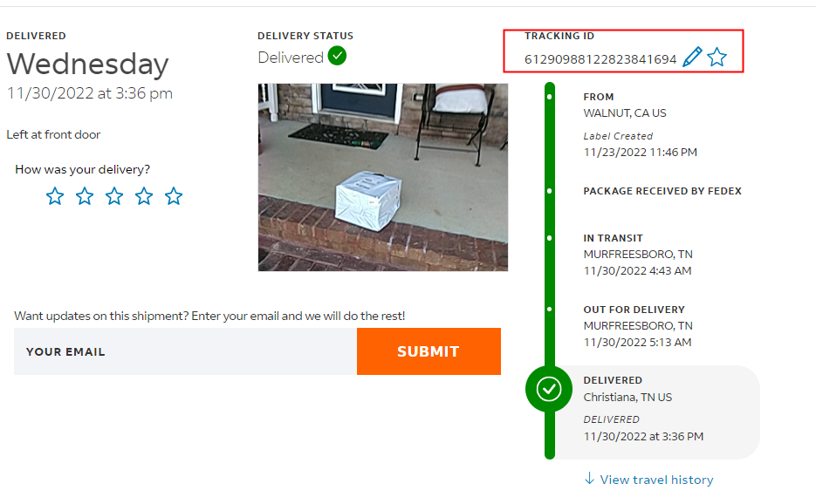Click the down arrow beside View travel history

tap(589, 479)
